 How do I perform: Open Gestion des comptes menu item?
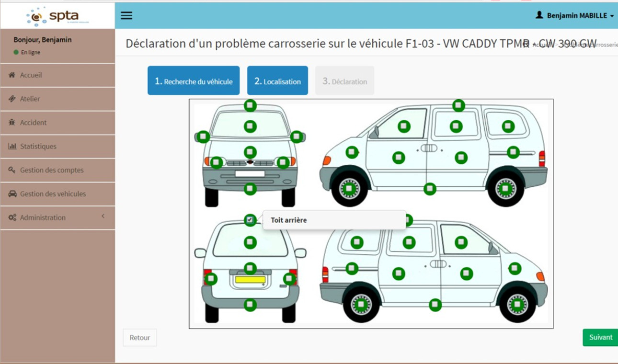[x=57, y=170]
